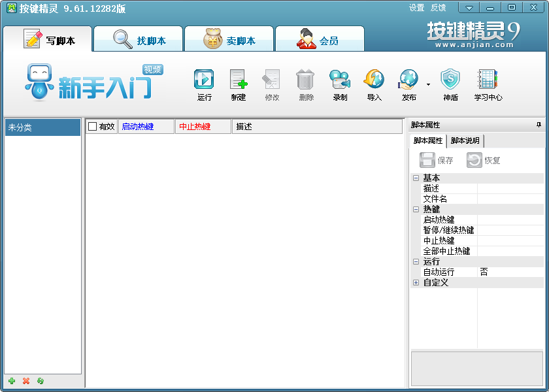Image resolution: width=549 pixels, height=392 pixels.
Task: Expand the 自定义 property group
Action: (x=416, y=283)
